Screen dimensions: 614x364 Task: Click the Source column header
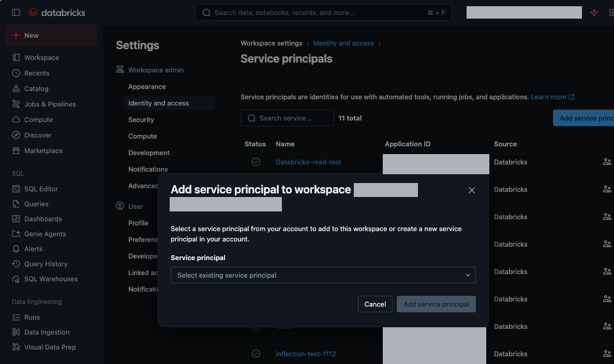(x=505, y=144)
